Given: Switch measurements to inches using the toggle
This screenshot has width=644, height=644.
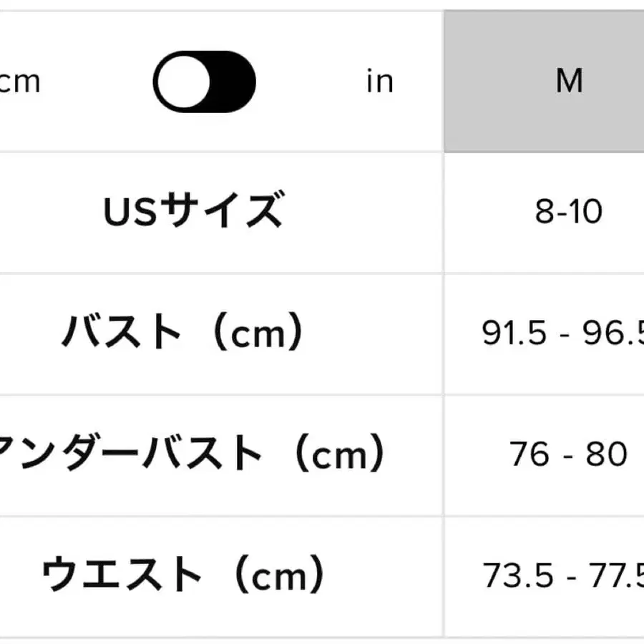Looking at the screenshot, I should click(203, 81).
